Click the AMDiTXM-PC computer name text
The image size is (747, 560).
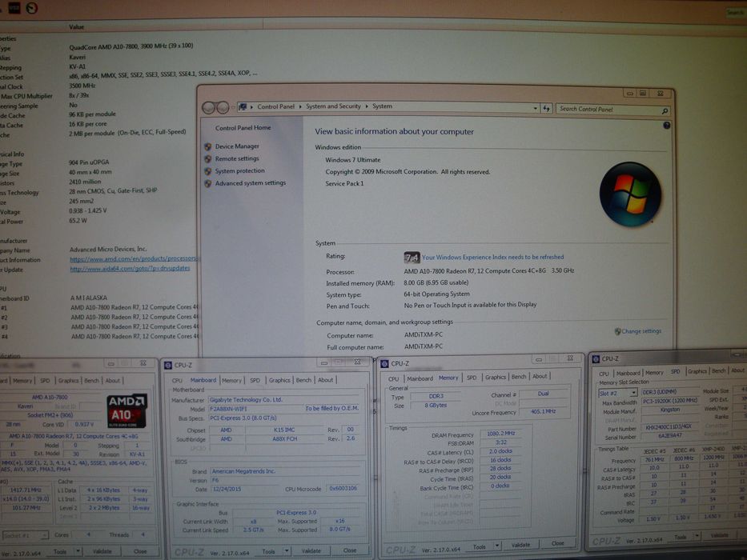423,334
